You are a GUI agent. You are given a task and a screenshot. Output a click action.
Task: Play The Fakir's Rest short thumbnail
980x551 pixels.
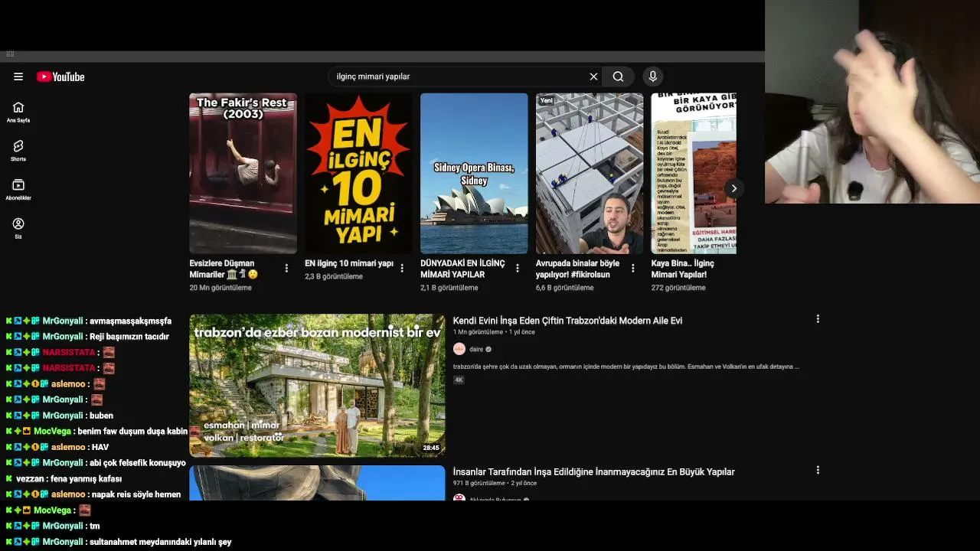click(x=243, y=174)
